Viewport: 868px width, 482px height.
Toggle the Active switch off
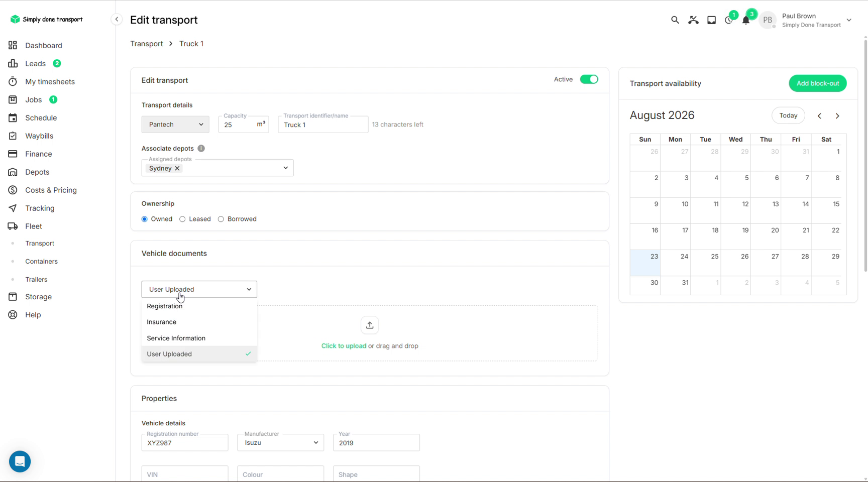(589, 79)
